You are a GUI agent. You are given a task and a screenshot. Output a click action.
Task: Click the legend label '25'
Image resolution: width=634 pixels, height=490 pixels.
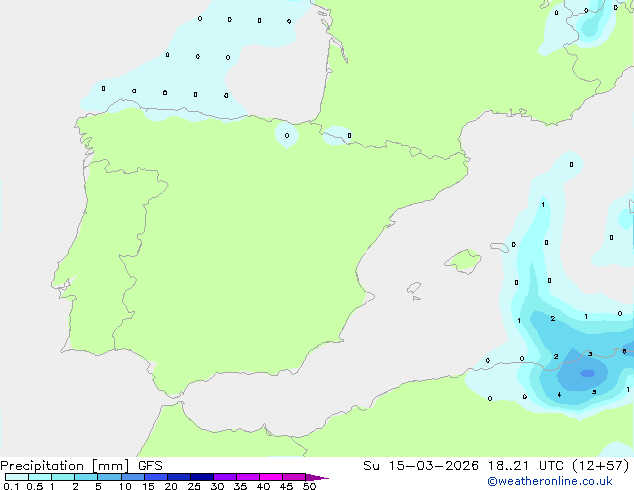pyautogui.click(x=194, y=486)
